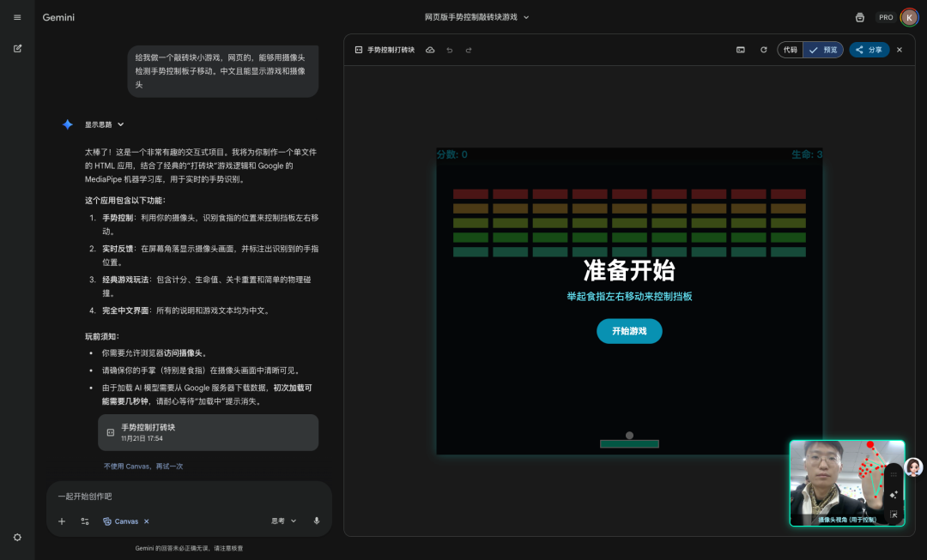Screen dimensions: 927x560
Task: Click the plus icon to add files
Action: (x=61, y=521)
